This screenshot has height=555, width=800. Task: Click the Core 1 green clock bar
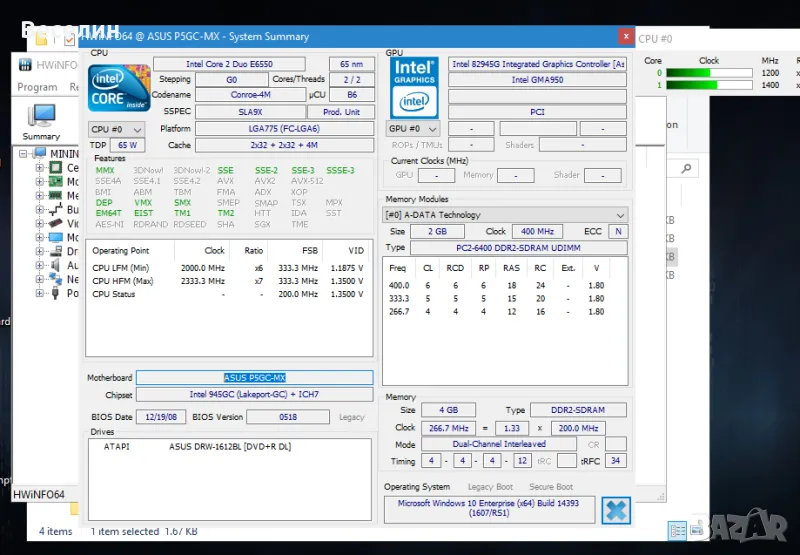[x=690, y=86]
